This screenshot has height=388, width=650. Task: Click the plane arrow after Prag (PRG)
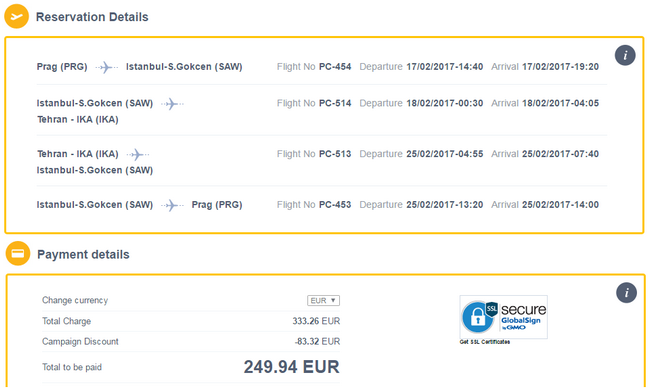click(x=107, y=67)
